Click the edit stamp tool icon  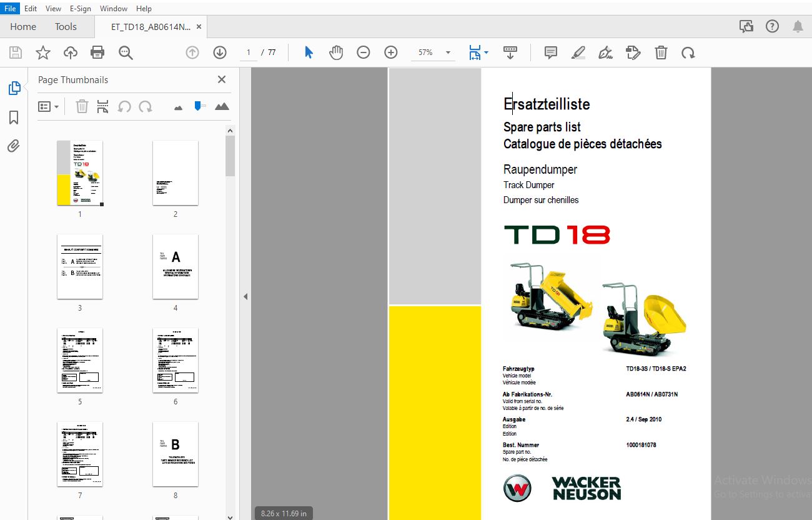pos(633,52)
